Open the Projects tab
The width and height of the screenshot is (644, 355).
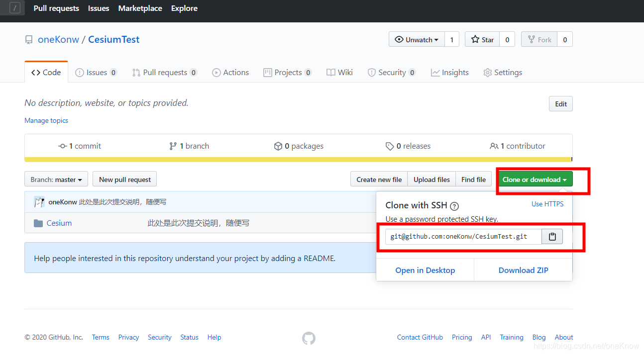288,73
